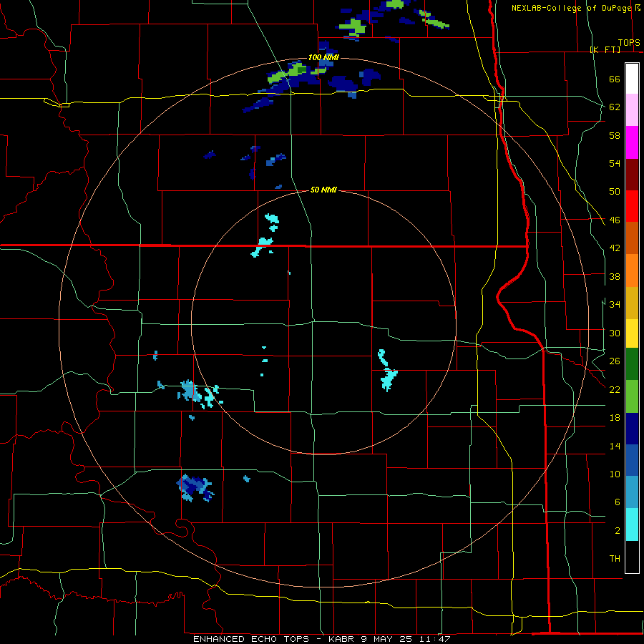This screenshot has width=644, height=644.
Task: Pick the cyan legend swatch
Action: coord(632,525)
